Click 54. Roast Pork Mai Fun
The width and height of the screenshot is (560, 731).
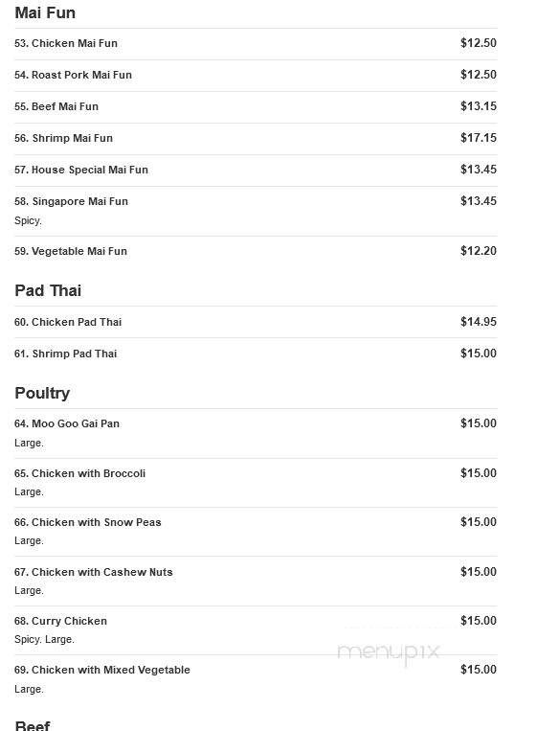tap(256, 76)
